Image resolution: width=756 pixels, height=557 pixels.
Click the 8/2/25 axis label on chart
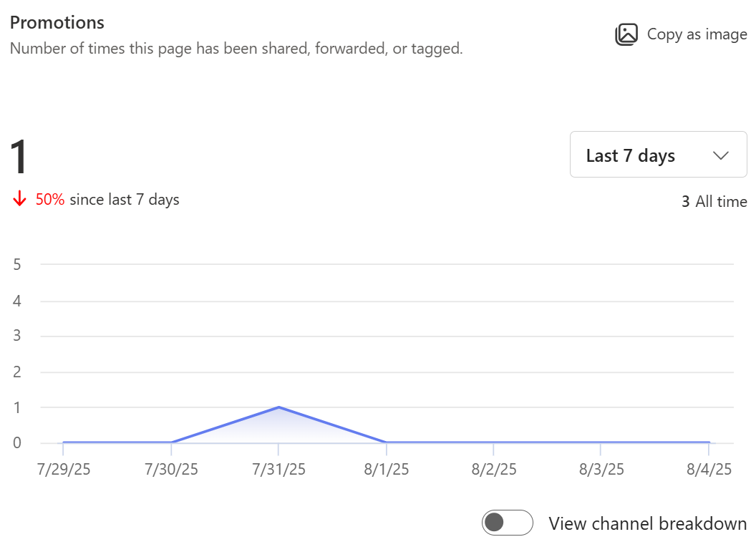(x=494, y=470)
